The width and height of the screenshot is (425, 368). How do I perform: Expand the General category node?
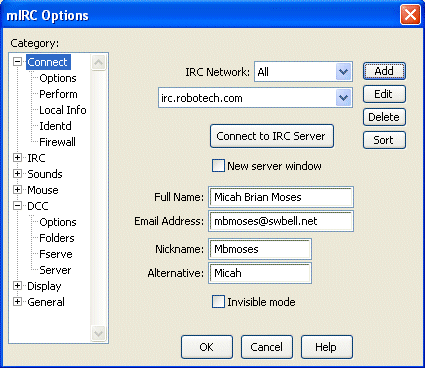[x=17, y=302]
